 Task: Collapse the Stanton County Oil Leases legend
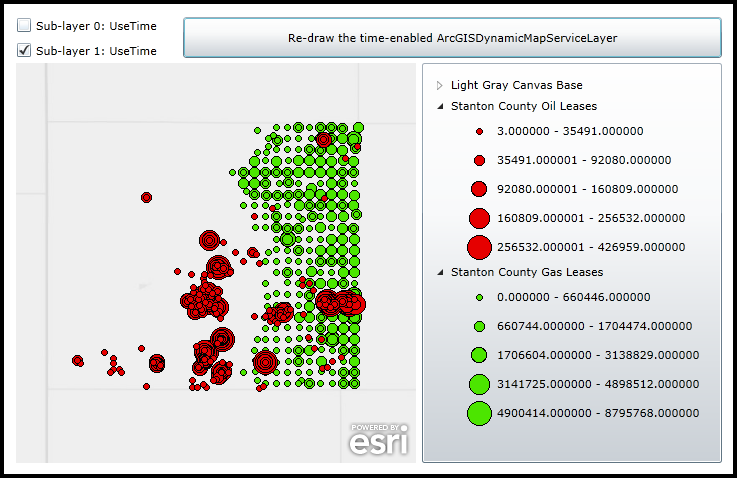coord(440,106)
